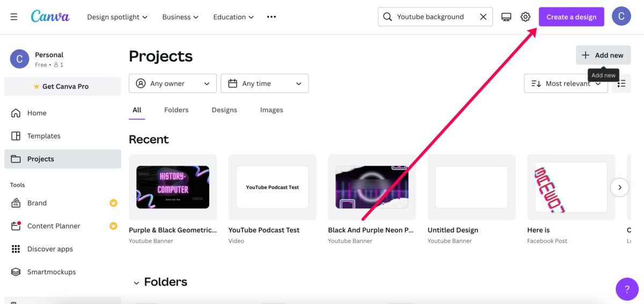
Task: Click Create a design button
Action: (x=571, y=17)
